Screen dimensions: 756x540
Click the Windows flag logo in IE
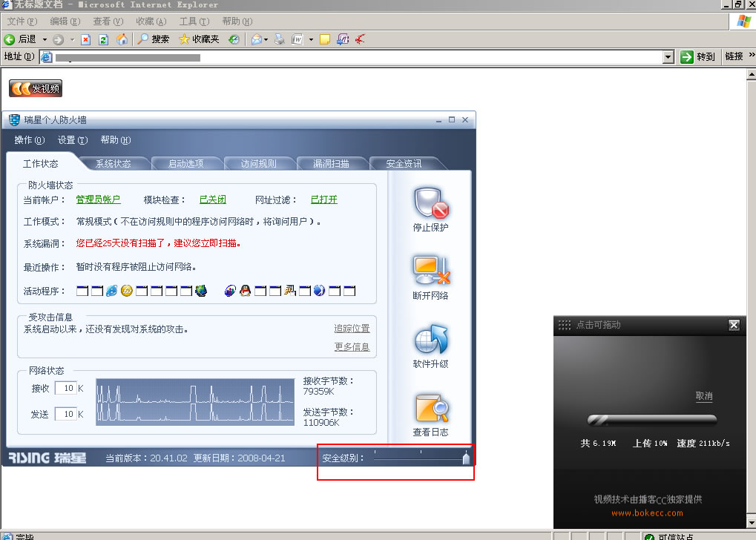[743, 22]
